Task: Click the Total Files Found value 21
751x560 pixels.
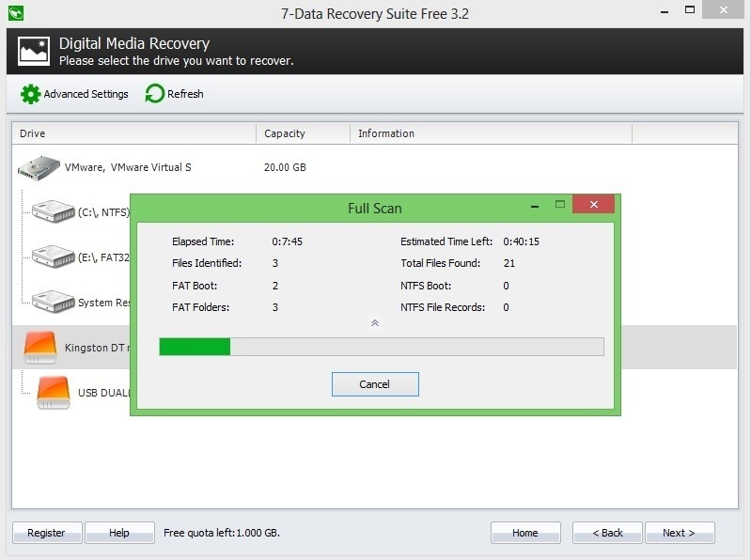Action: (509, 263)
